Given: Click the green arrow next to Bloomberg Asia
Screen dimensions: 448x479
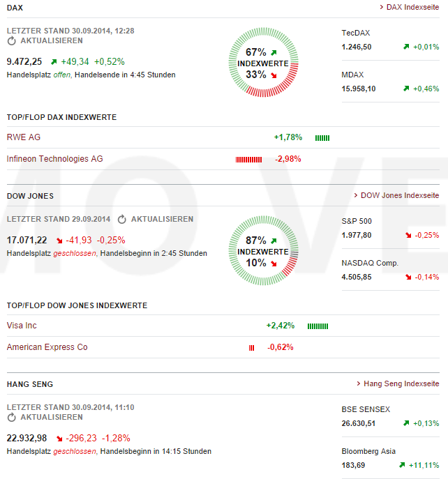Looking at the screenshot, I should [402, 465].
